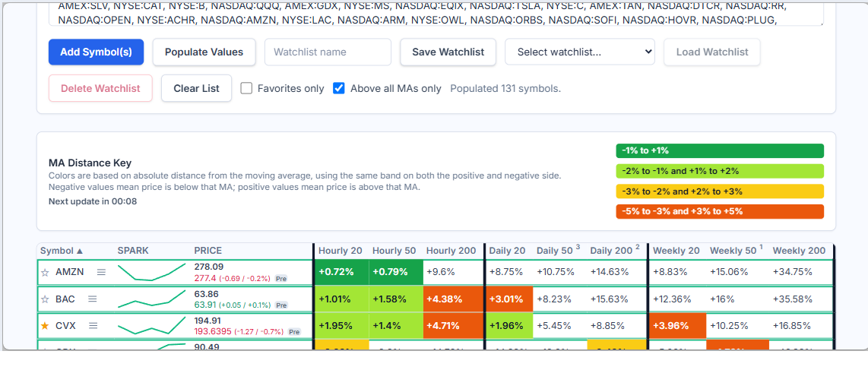Click the CVX price 194.91

[207, 321]
